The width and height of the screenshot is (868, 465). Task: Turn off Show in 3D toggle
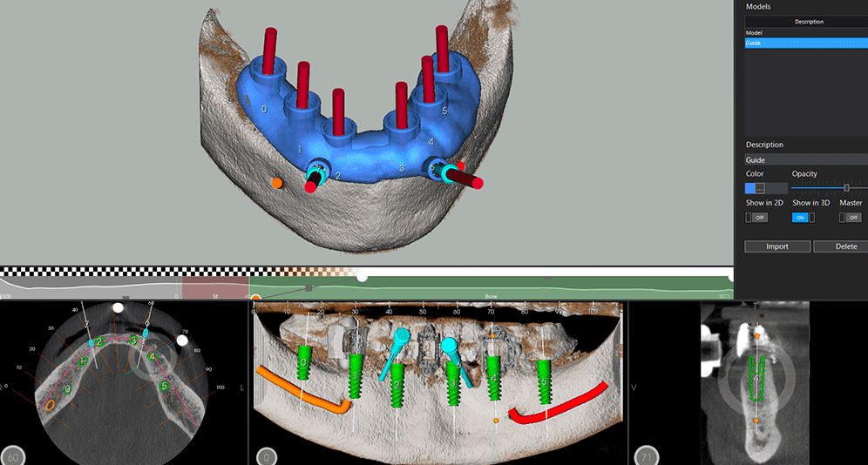[803, 218]
